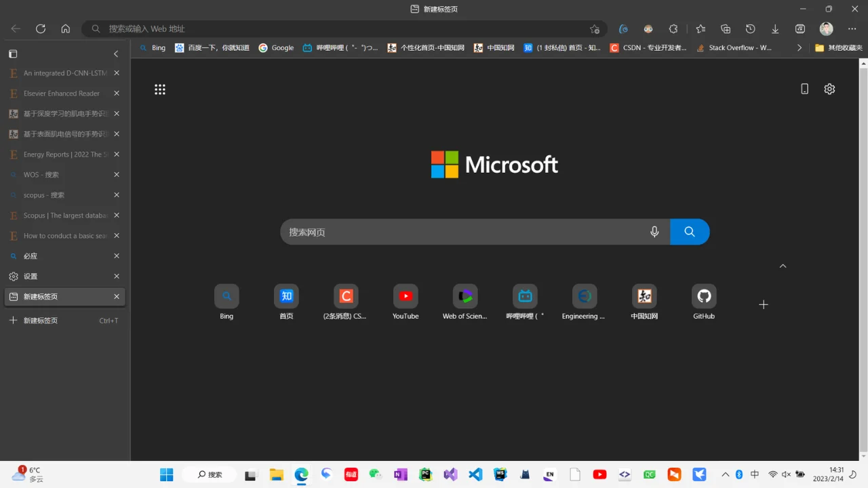This screenshot has height=488, width=868.
Task: Open the tab actions menu icon
Action: 13,54
